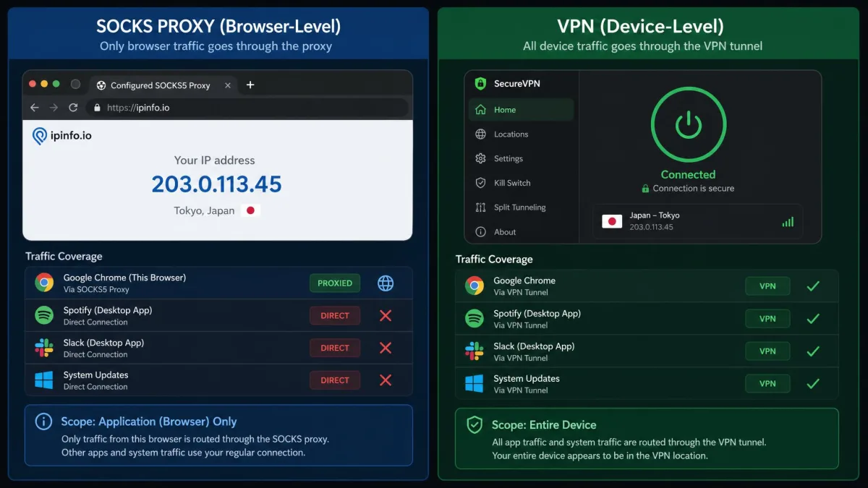Click the Japan flag beside Tokyo, Japan
868x488 pixels.
click(251, 210)
